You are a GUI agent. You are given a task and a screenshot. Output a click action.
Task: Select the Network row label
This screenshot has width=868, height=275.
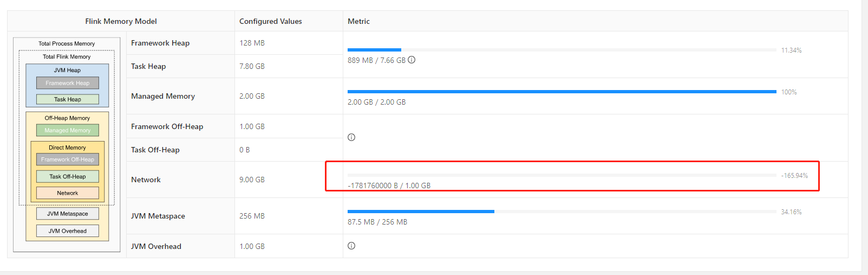146,180
